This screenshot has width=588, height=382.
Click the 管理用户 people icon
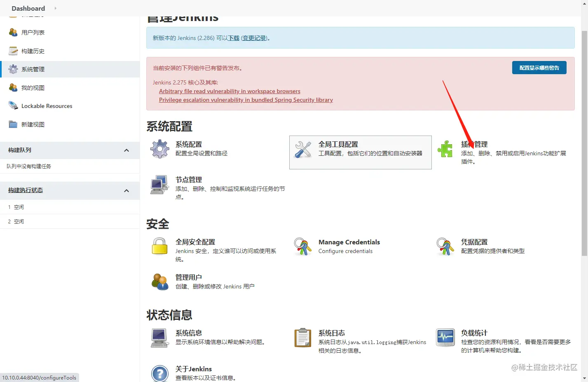[x=160, y=282]
